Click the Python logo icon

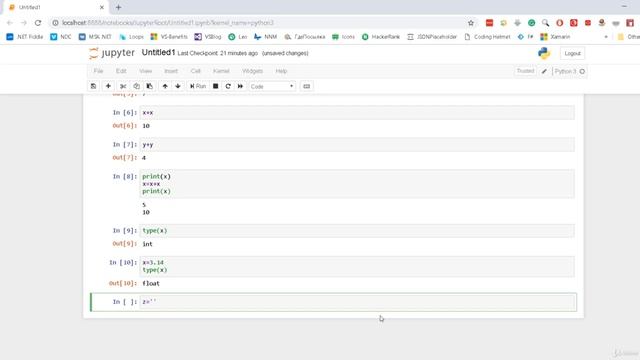coord(544,53)
